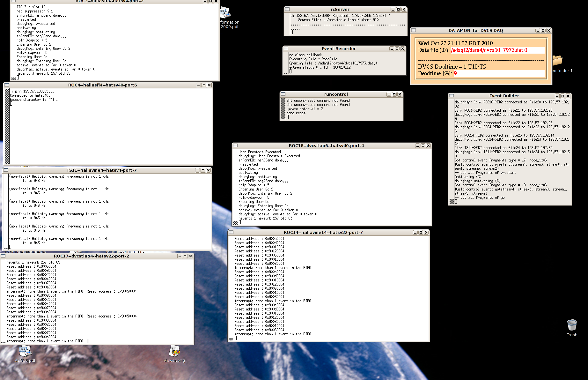Close the ROC18 terminal window

428,146
